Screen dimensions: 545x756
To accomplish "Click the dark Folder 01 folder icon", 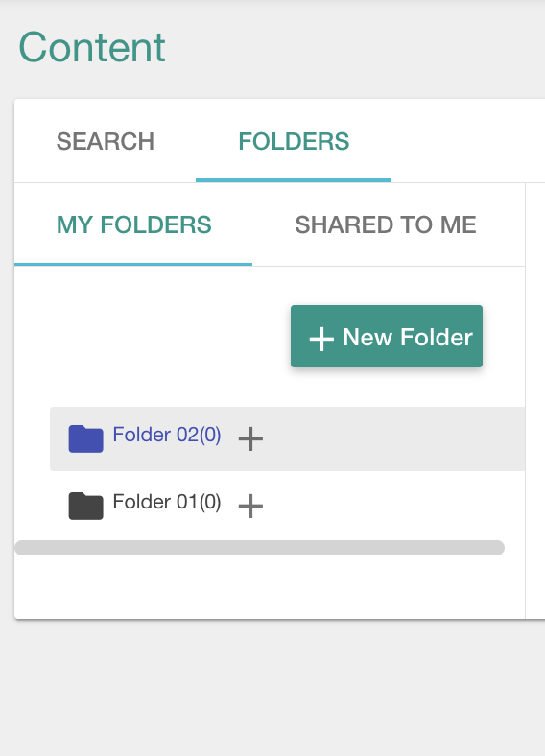I will point(85,506).
